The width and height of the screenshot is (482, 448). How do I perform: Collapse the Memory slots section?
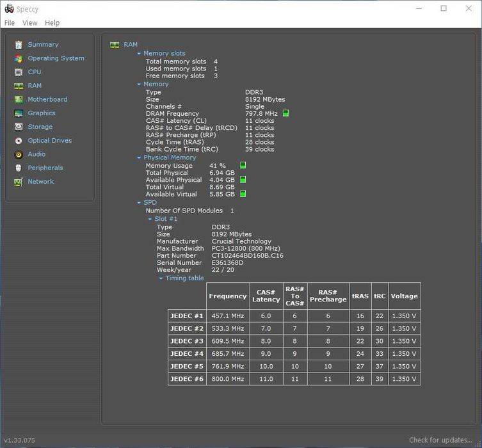tap(139, 54)
